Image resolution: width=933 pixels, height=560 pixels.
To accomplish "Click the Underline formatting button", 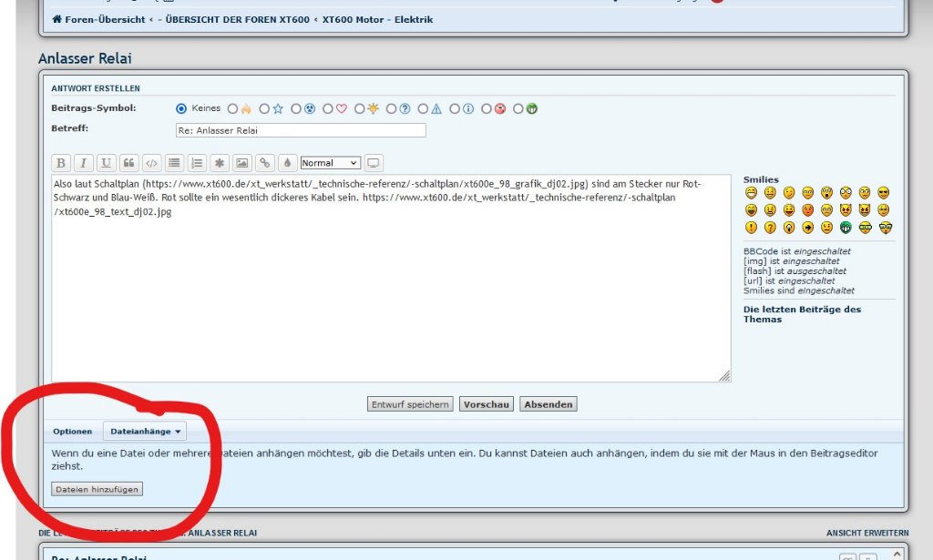I will point(106,163).
